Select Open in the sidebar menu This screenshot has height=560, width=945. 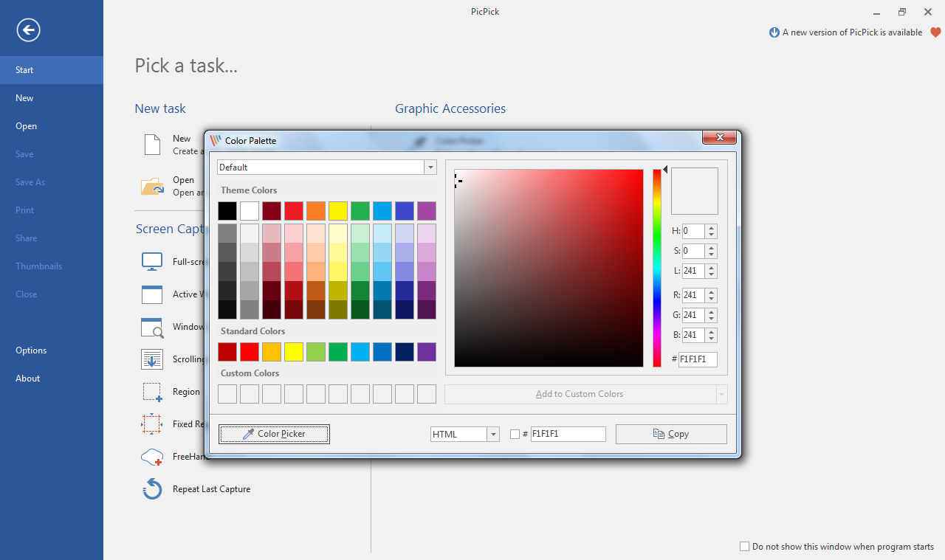[x=52, y=126]
